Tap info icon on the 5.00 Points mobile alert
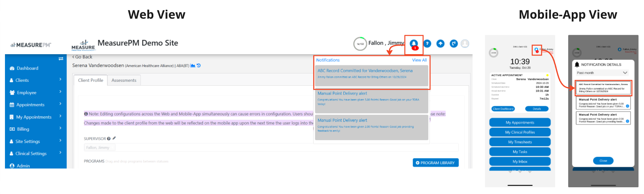 pyautogui.click(x=627, y=106)
